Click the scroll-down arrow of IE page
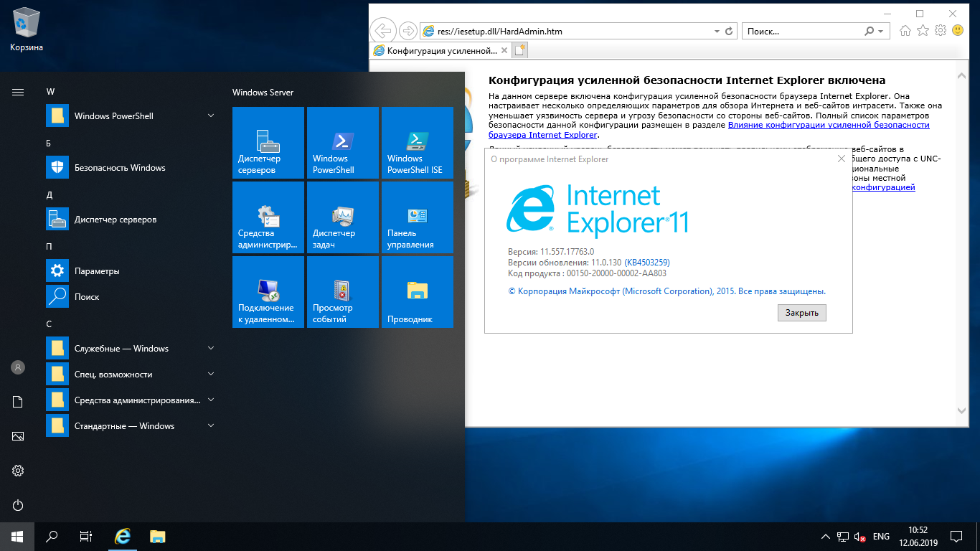The height and width of the screenshot is (551, 980). pos(962,410)
